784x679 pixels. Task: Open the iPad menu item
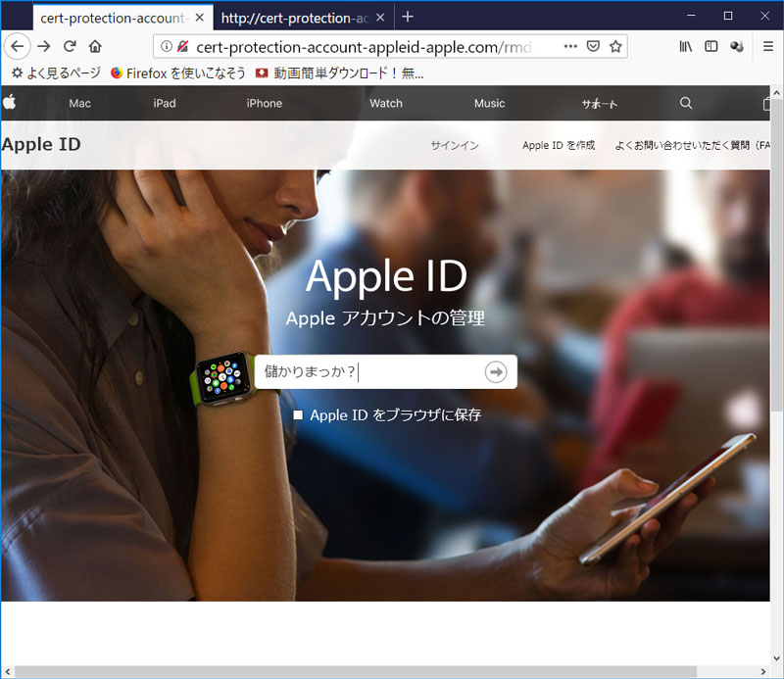tap(165, 103)
